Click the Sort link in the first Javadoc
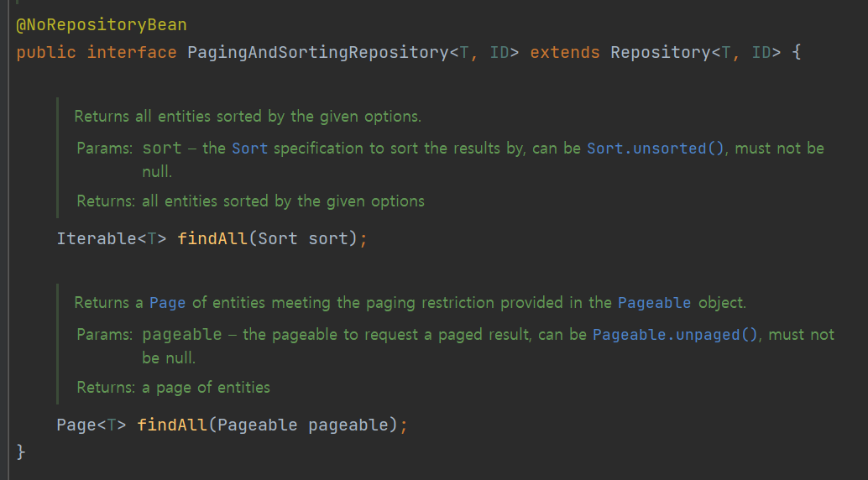Viewport: 868px width, 480px height. pos(249,149)
